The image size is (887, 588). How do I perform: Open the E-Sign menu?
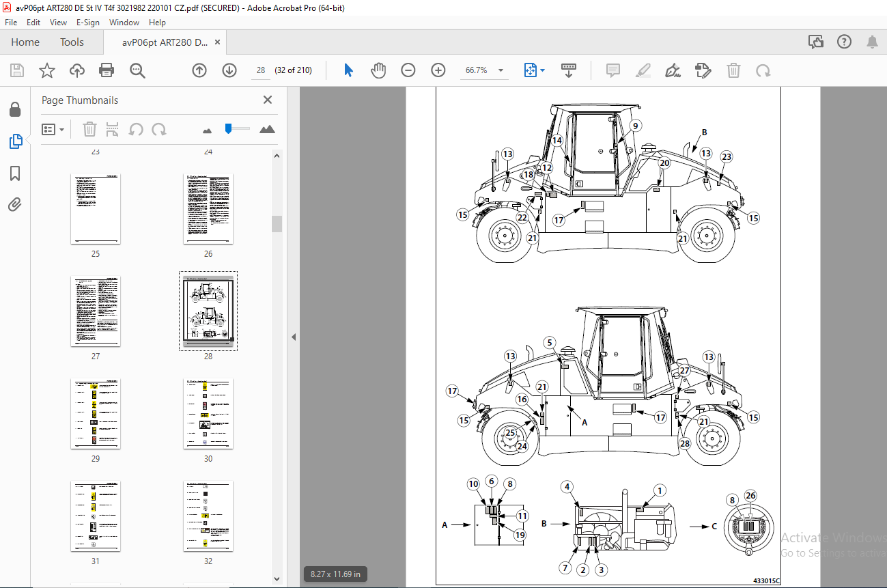click(88, 23)
